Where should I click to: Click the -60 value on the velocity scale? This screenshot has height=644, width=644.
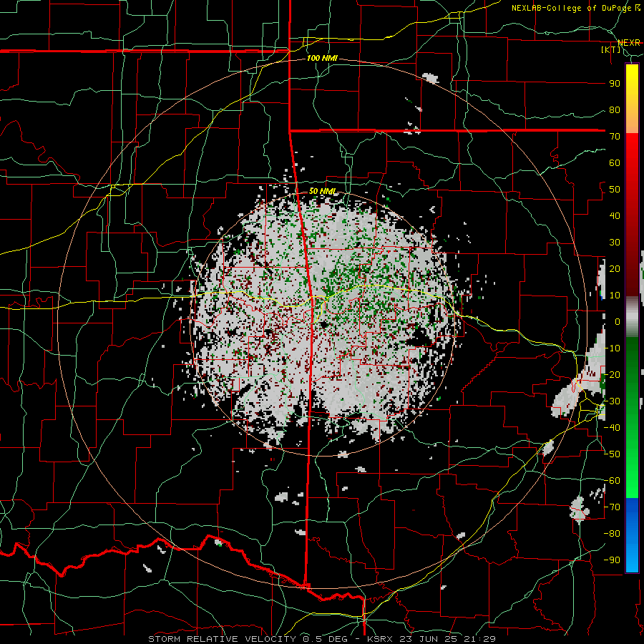pyautogui.click(x=612, y=481)
